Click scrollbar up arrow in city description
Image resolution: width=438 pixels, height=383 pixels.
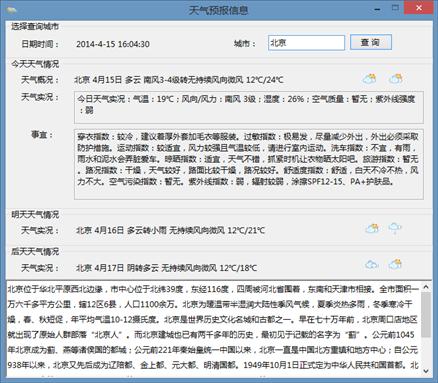click(426, 287)
